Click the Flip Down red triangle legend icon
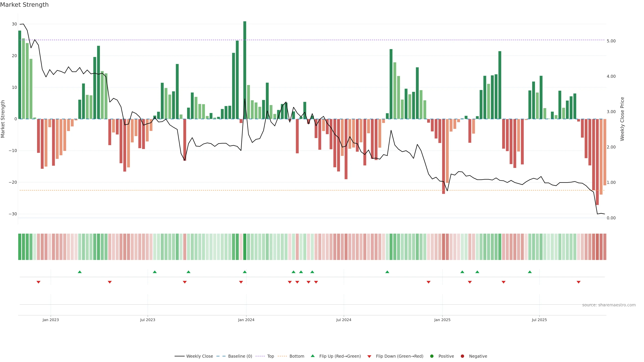The height and width of the screenshot is (362, 644). [x=369, y=356]
